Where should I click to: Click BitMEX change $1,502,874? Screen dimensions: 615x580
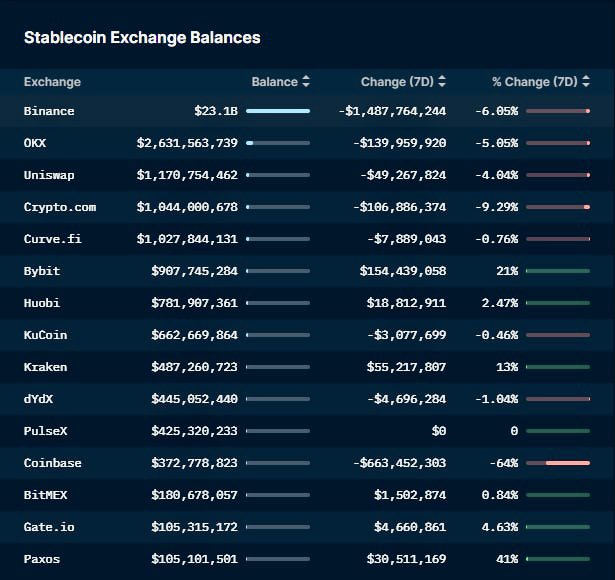[x=410, y=495]
